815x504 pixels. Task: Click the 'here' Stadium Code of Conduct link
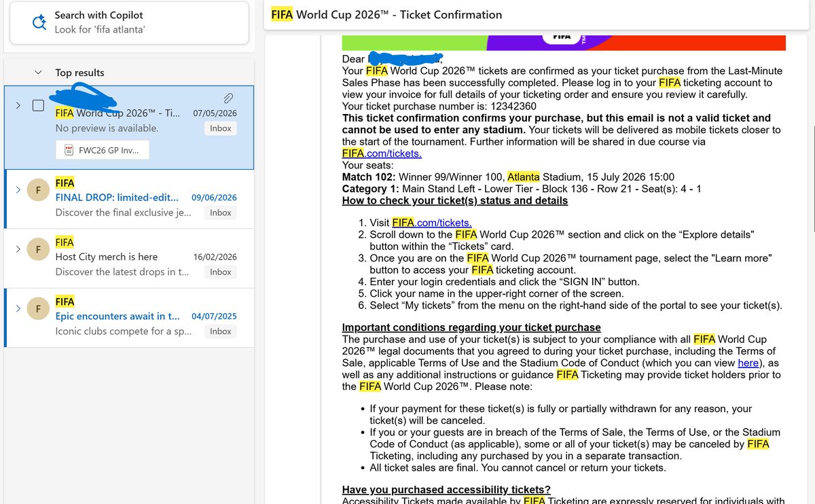click(x=748, y=363)
